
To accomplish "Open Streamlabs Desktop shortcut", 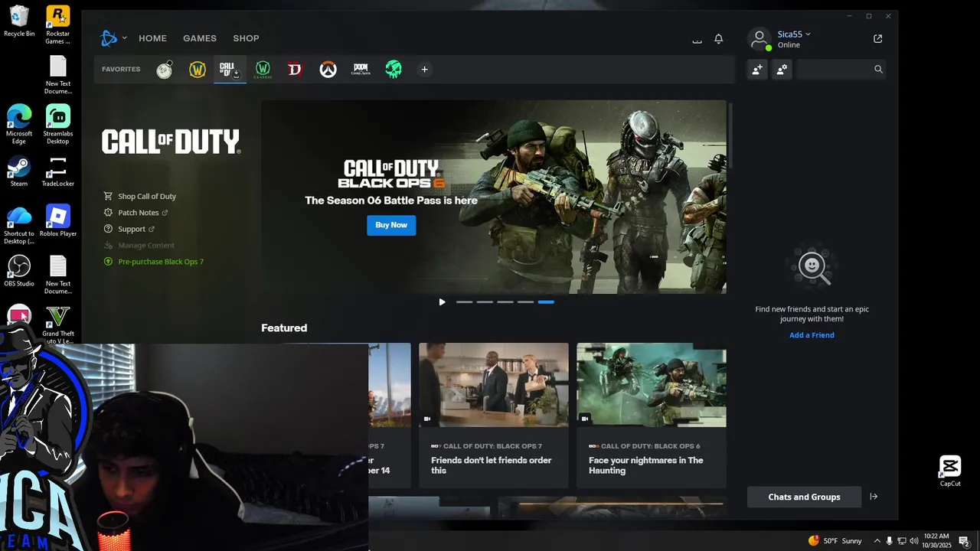I will click(58, 125).
